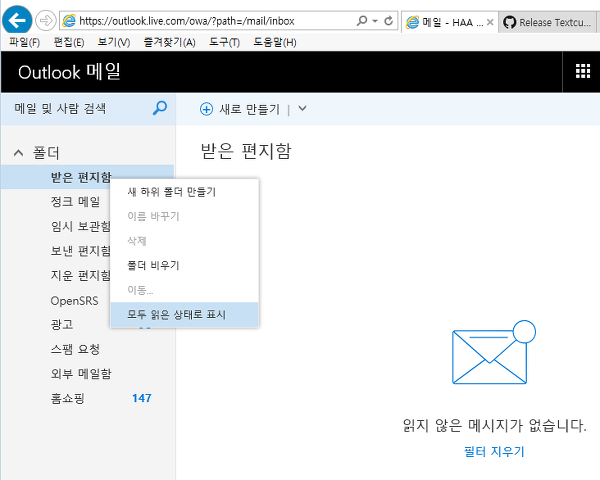Image resolution: width=600 pixels, height=480 pixels.
Task: Open the address bar dropdown arrow
Action: [x=375, y=21]
